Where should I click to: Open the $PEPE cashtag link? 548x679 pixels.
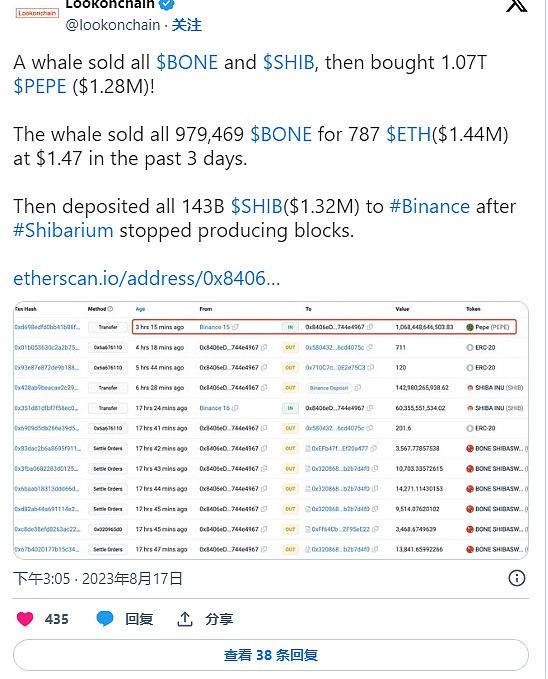40,86
